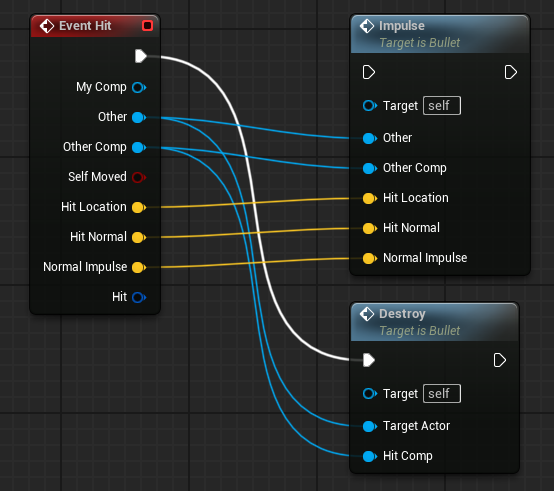Click the Normal Impulse input pin on Impulse
554x491 pixels.
pos(370,259)
